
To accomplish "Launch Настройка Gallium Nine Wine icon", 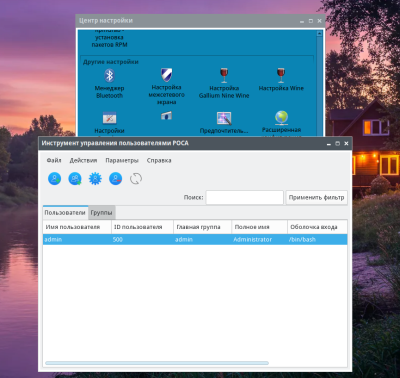I will tap(224, 75).
